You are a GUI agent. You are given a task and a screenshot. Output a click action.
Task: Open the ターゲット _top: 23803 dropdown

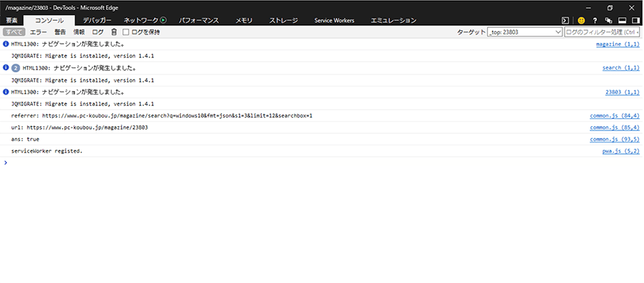(x=525, y=32)
